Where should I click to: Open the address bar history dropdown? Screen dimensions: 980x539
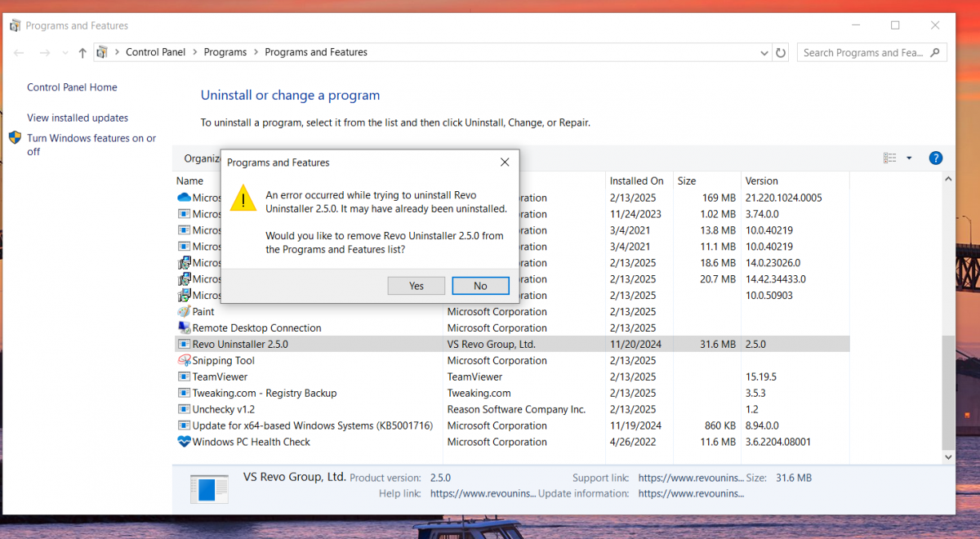(764, 52)
